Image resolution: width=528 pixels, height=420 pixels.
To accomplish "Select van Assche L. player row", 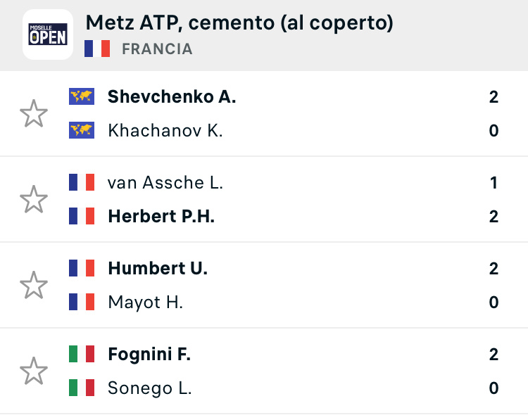I will (283, 183).
